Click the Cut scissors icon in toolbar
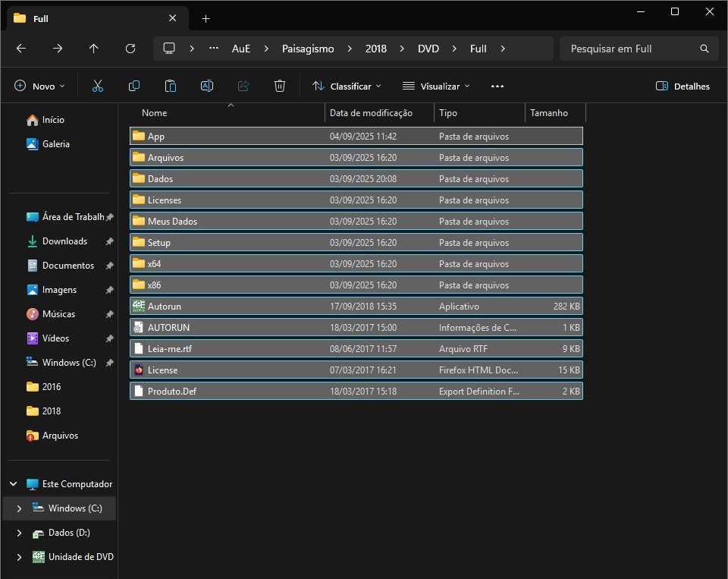Viewport: 728px width, 579px height. point(97,87)
